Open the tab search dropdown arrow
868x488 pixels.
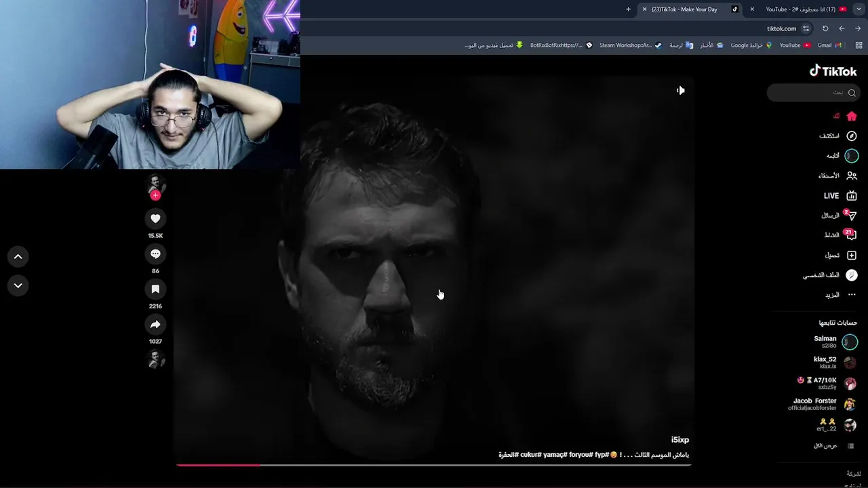pos(859,9)
